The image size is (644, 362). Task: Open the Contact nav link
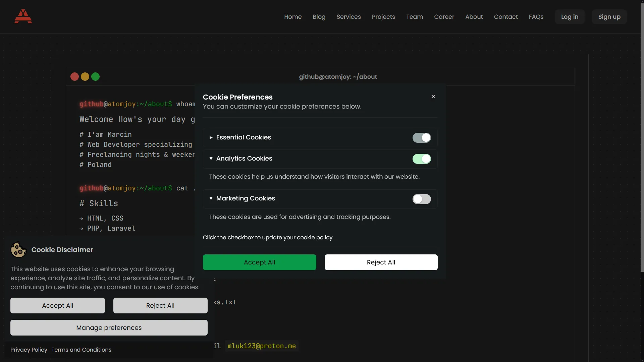[x=506, y=17]
